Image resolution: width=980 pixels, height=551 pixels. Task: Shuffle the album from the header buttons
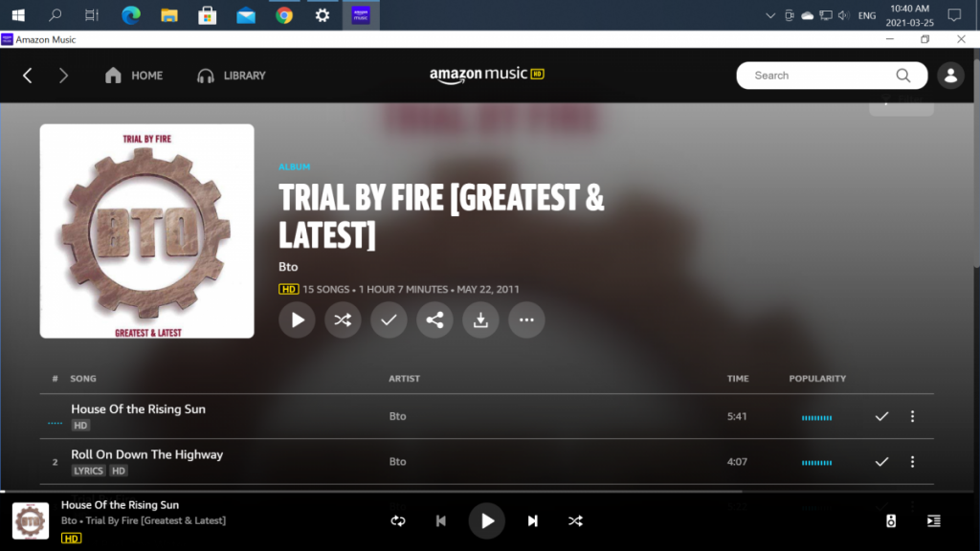343,320
